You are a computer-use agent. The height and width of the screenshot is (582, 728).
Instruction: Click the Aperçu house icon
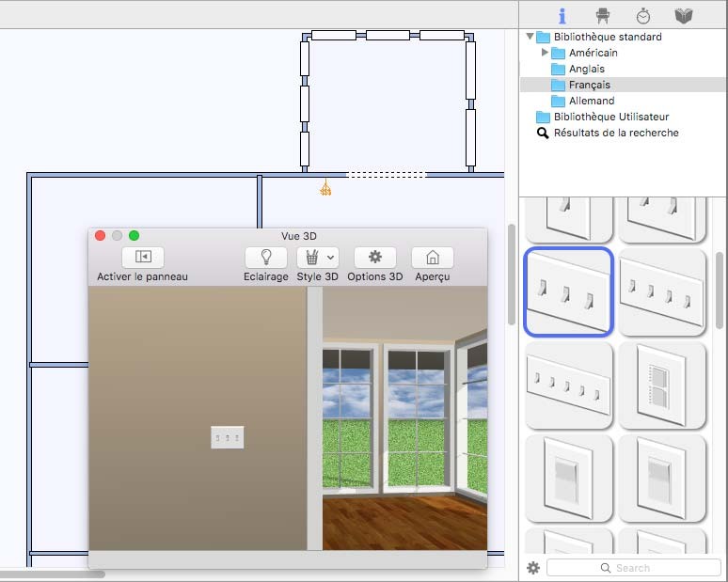pos(432,257)
